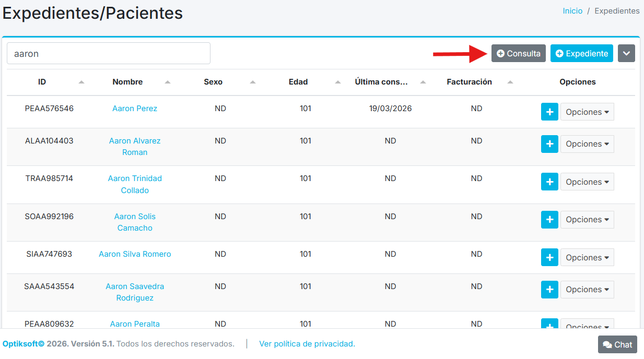
Task: Open the Chat widget
Action: pos(617,344)
